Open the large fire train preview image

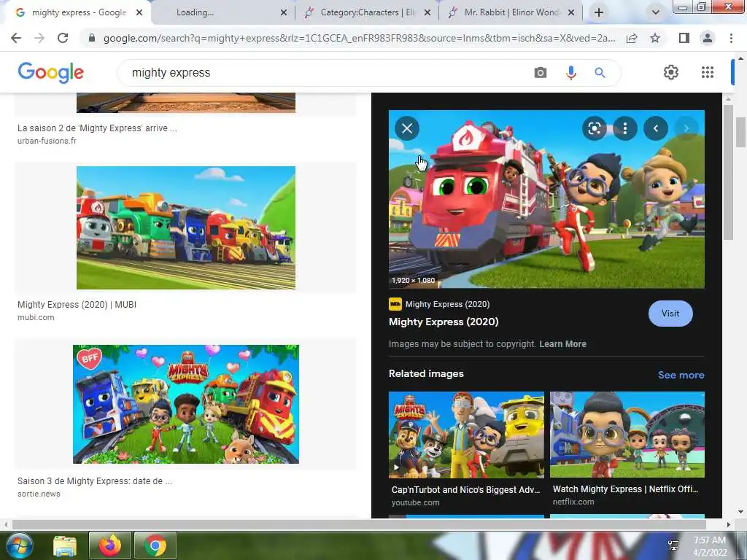(546, 199)
